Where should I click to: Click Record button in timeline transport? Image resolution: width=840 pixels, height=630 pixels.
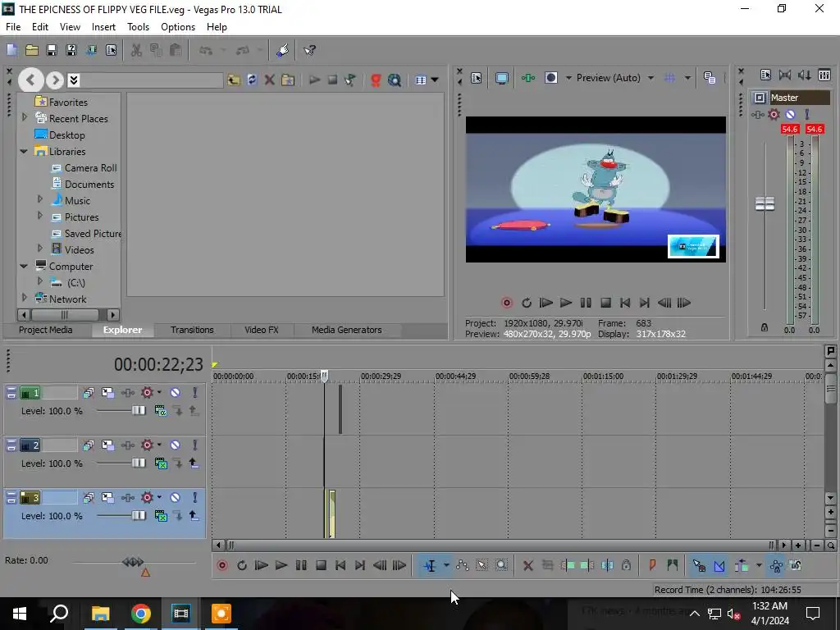click(222, 565)
